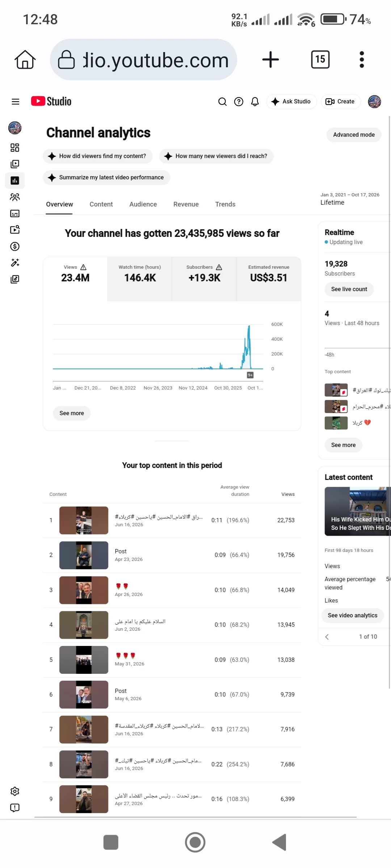Open the channel avatar in sidebar
The height and width of the screenshot is (868, 391).
tap(15, 128)
